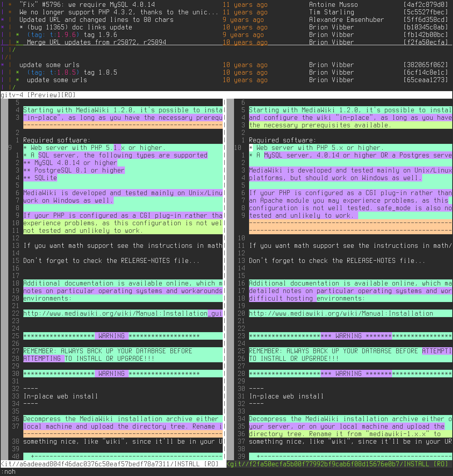The image size is (453, 476).
Task: Click commit hash [b10345c8ab]
Action: [426, 27]
